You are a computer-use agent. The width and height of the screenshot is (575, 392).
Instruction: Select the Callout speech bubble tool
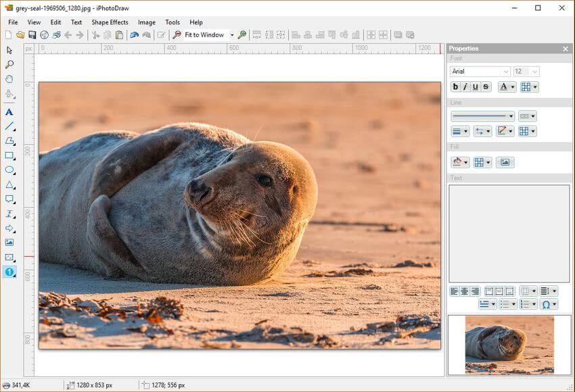(9, 199)
